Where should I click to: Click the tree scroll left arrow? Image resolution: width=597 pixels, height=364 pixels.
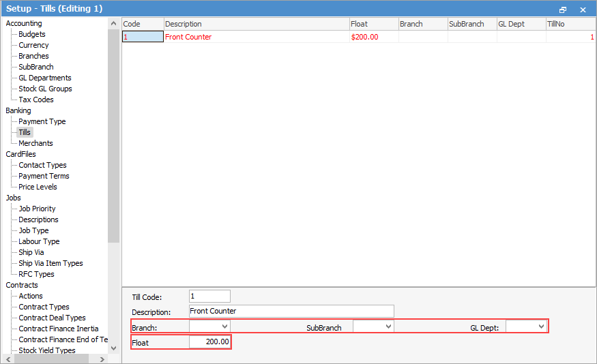click(x=8, y=359)
